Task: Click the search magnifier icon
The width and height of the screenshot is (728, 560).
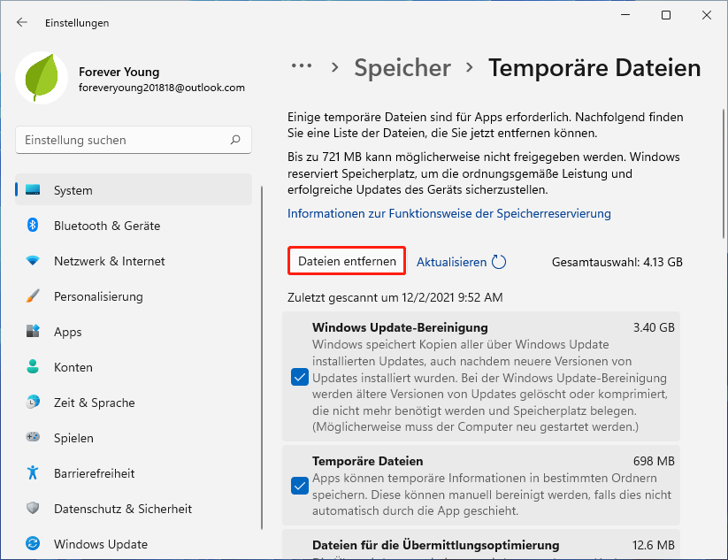Action: click(235, 139)
